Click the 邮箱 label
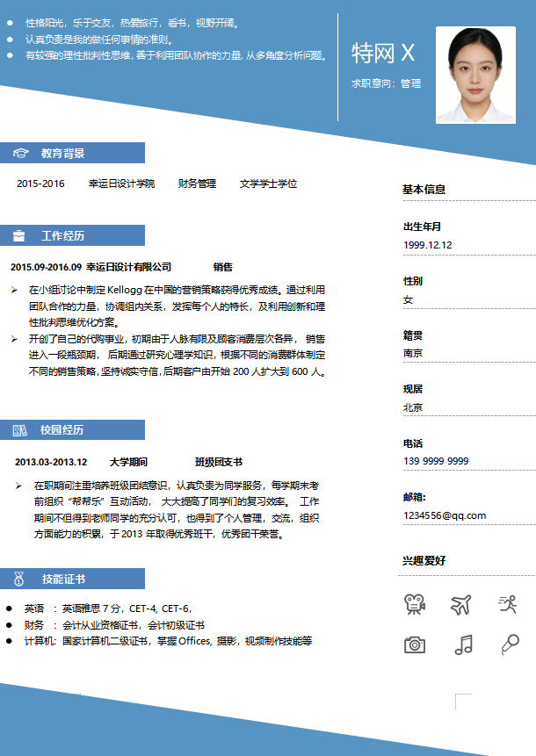Screen dimensions: 536x756 pos(415,497)
